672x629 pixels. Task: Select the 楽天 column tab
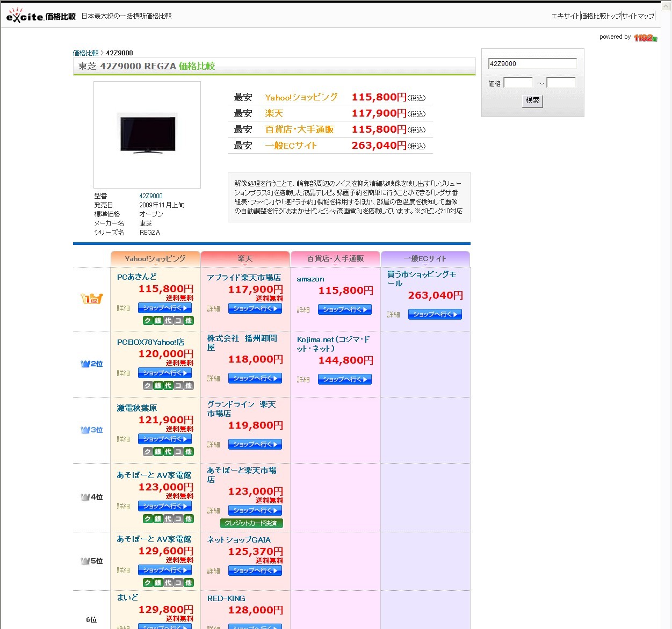tap(245, 259)
